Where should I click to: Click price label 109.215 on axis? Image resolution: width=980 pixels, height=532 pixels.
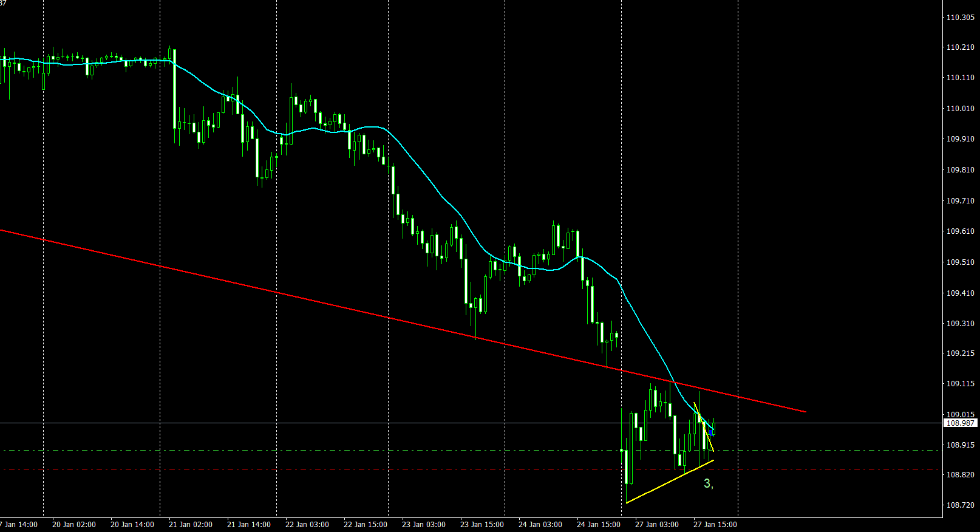[x=961, y=353]
